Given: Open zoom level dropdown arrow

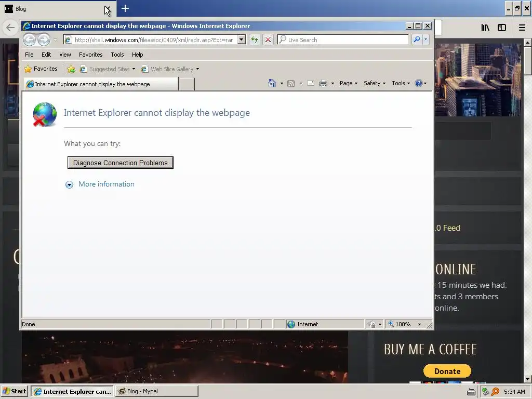Looking at the screenshot, I should (x=419, y=324).
